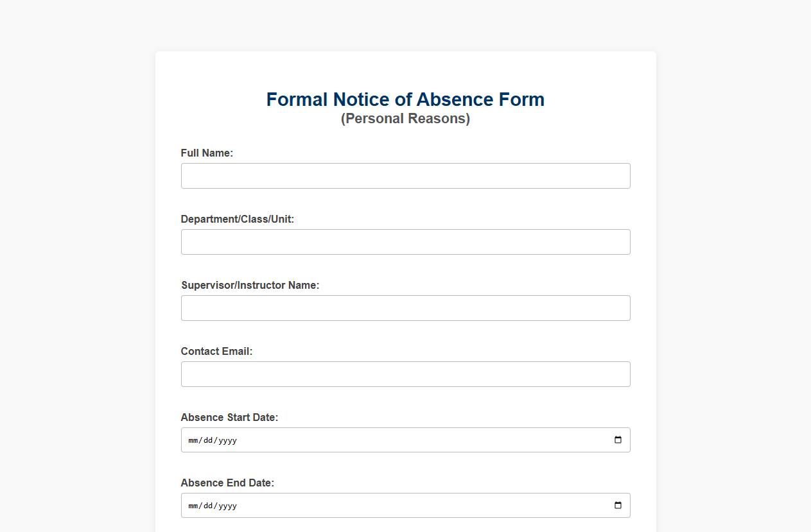
Task: Open the Absence Start Date calendar picker
Action: pos(618,440)
